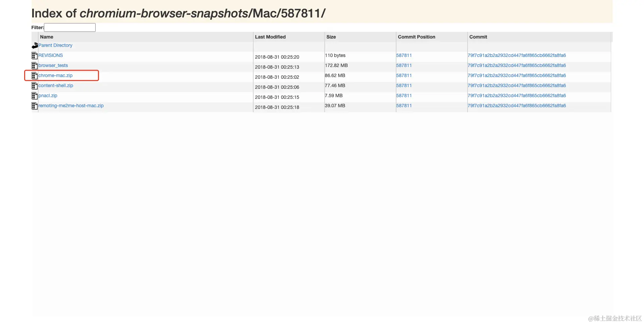Open the commit hash link in chrome-mac.zip row
Image resolution: width=644 pixels, height=324 pixels.
point(517,75)
